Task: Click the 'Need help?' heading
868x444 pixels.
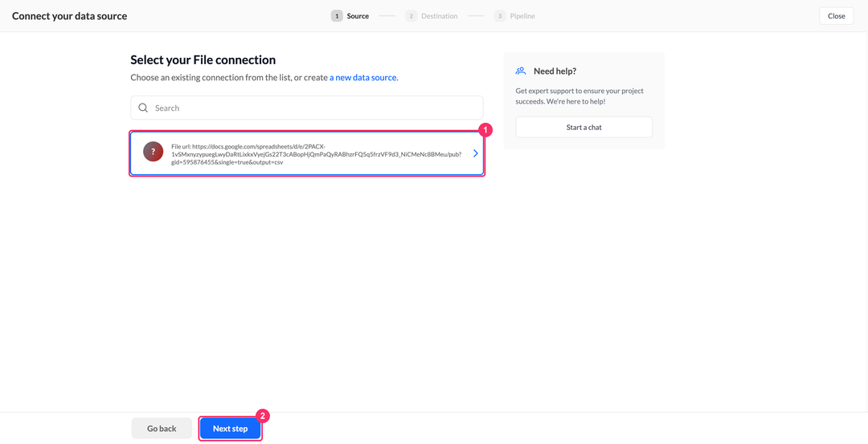Action: 555,71
